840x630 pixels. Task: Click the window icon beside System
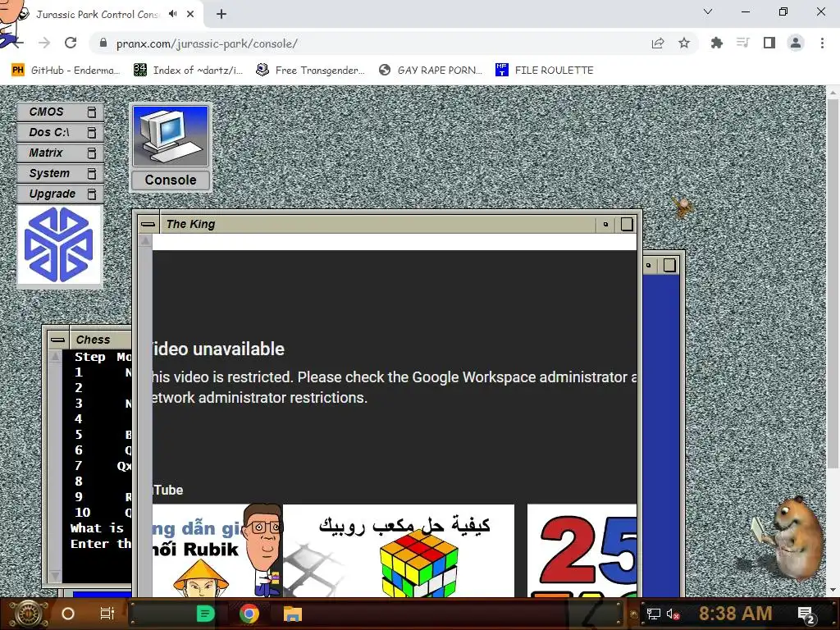92,174
